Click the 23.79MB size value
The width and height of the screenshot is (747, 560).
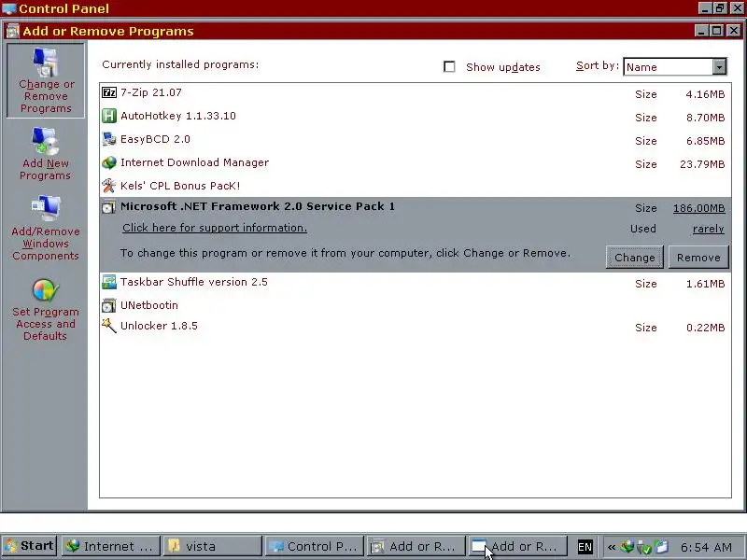[702, 164]
